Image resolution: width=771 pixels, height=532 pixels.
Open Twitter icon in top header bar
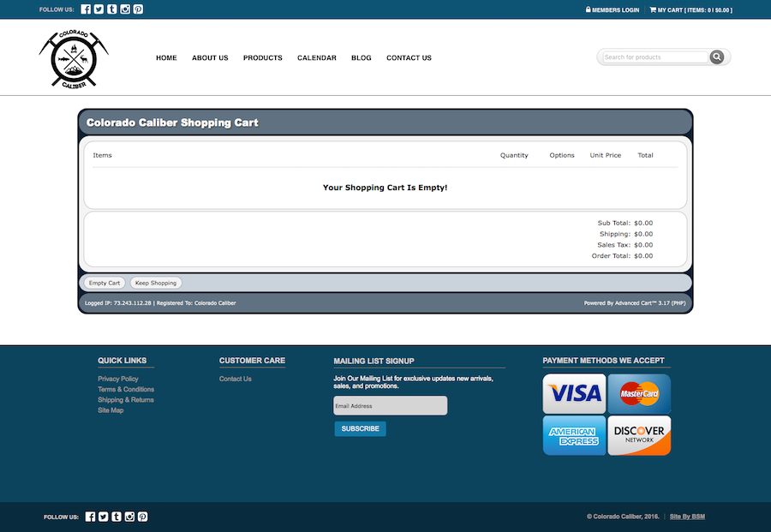[99, 9]
